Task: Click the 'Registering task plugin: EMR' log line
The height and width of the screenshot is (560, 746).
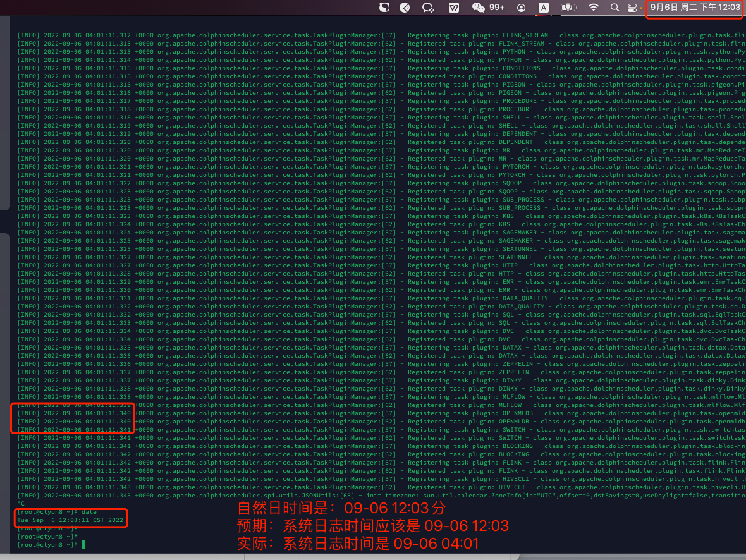Action: [x=382, y=282]
